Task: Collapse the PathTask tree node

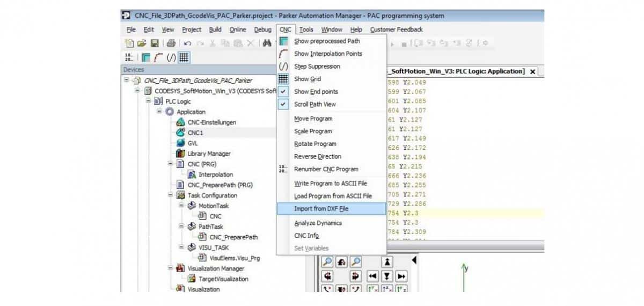Action: (x=181, y=227)
